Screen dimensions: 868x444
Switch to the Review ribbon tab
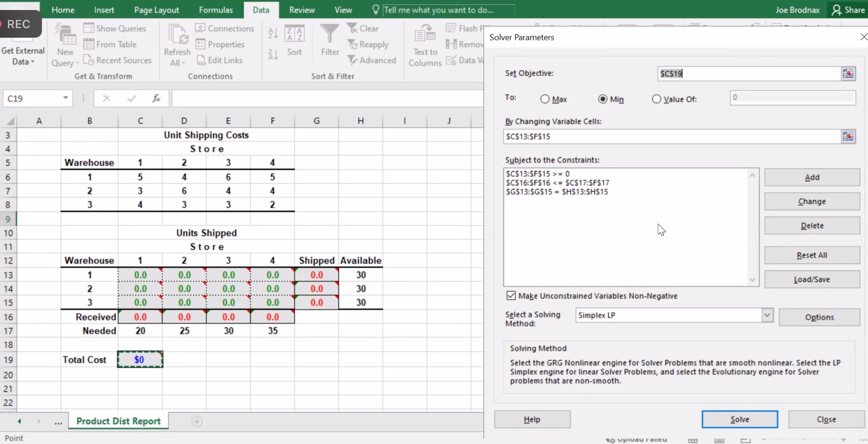(x=301, y=10)
